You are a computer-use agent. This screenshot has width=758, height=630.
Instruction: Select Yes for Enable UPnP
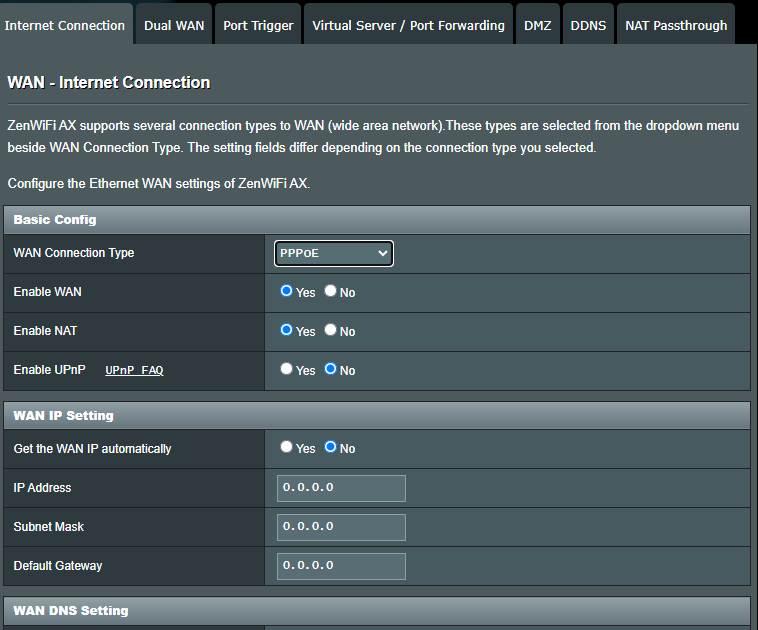[286, 369]
